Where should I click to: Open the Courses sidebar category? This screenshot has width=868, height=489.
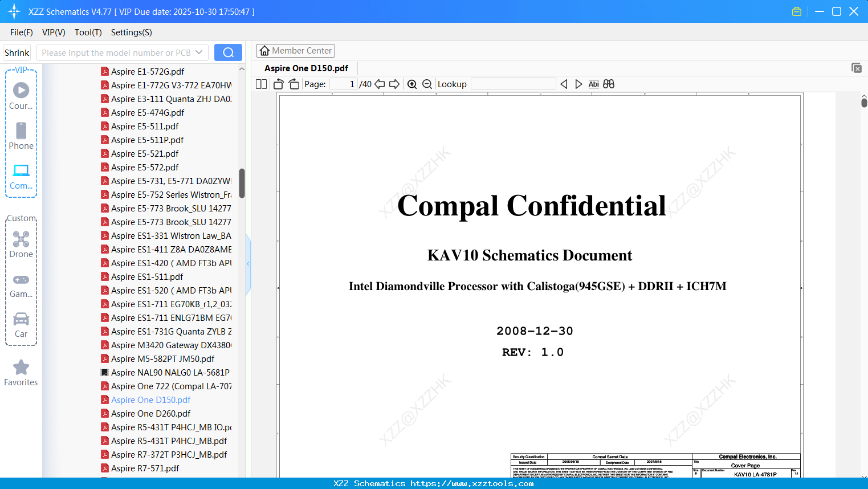pyautogui.click(x=21, y=96)
